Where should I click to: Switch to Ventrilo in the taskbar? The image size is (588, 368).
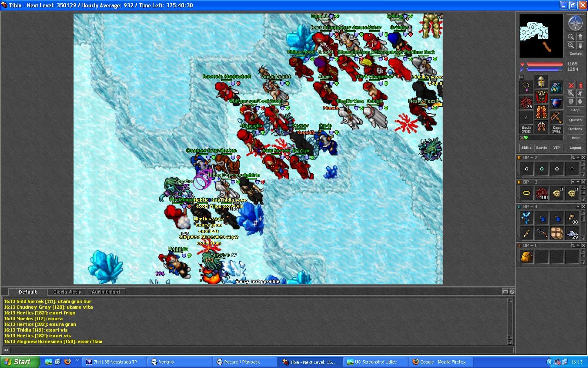pos(180,362)
